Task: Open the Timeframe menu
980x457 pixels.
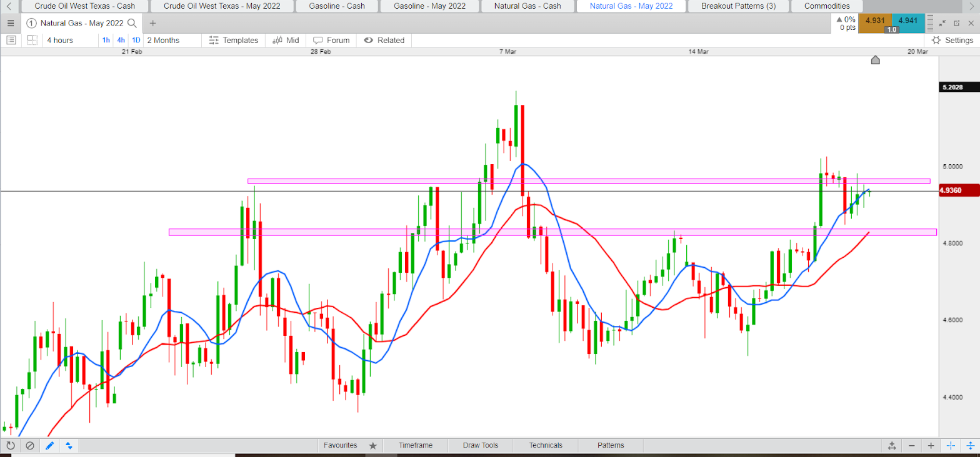Action: (416, 446)
